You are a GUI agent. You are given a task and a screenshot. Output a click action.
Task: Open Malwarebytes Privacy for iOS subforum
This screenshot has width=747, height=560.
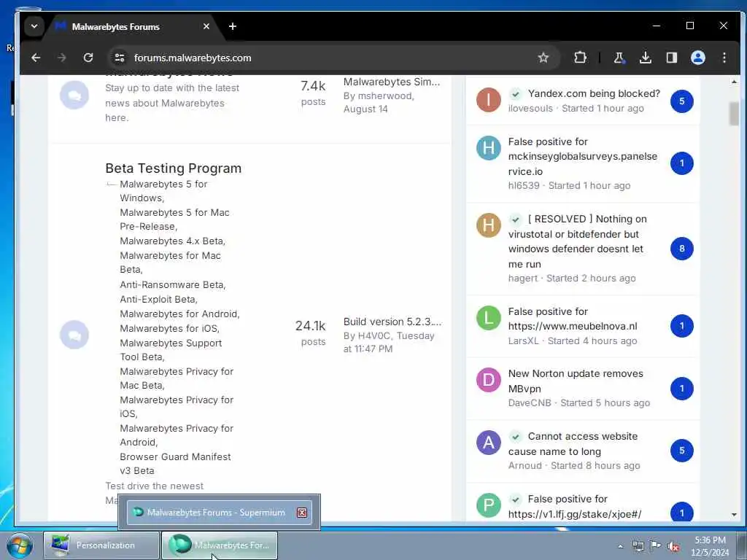point(177,407)
